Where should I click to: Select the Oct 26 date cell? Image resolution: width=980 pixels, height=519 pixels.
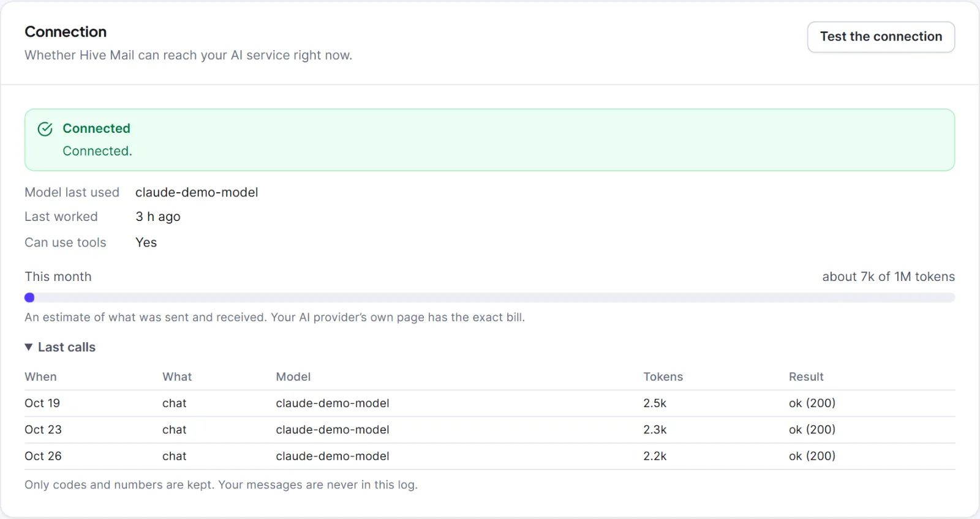pyautogui.click(x=43, y=456)
